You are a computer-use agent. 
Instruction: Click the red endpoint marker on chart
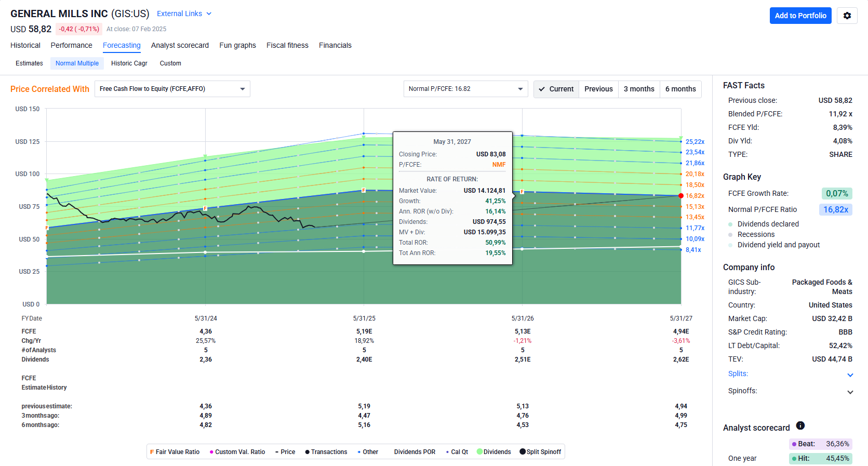(681, 196)
